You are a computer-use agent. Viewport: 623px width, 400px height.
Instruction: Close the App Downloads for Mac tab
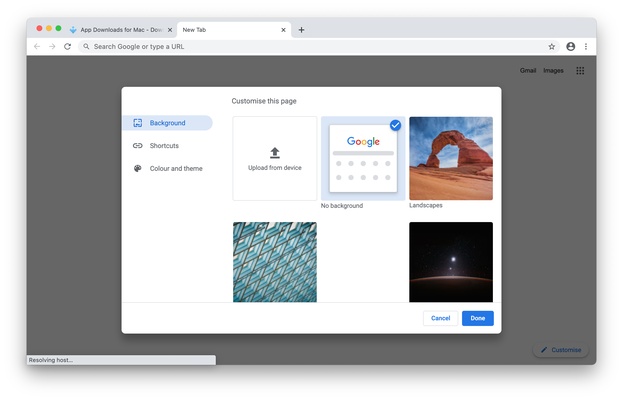(170, 30)
